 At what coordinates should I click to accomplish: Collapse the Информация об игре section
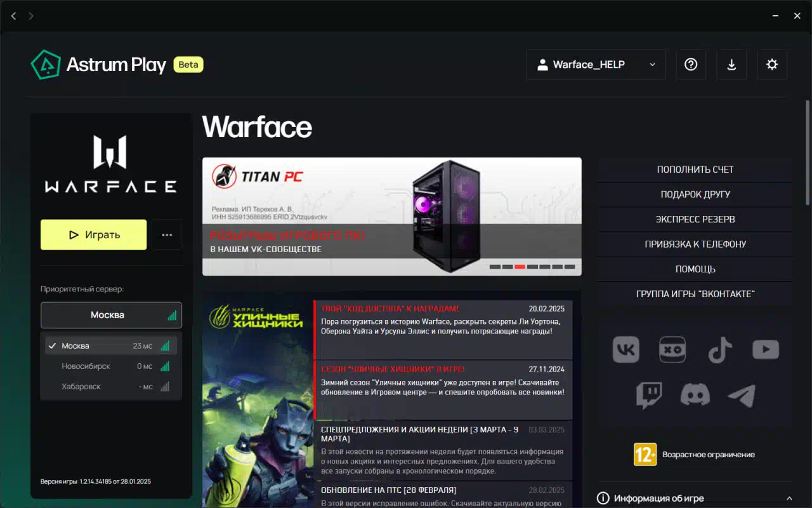tap(789, 498)
